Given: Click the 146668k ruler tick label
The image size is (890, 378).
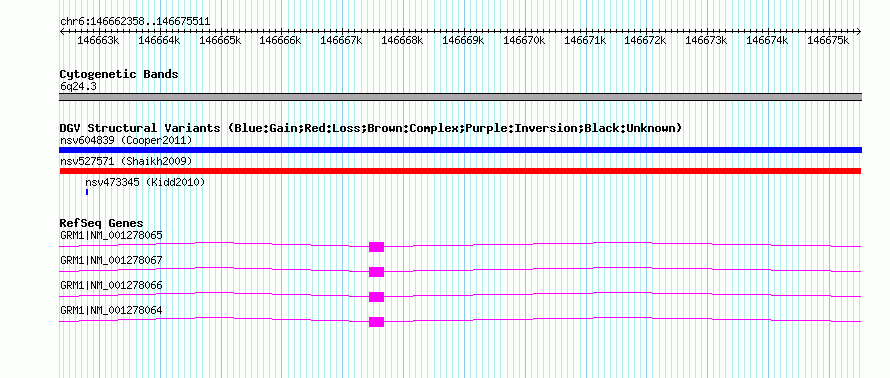Looking at the screenshot, I should (402, 40).
